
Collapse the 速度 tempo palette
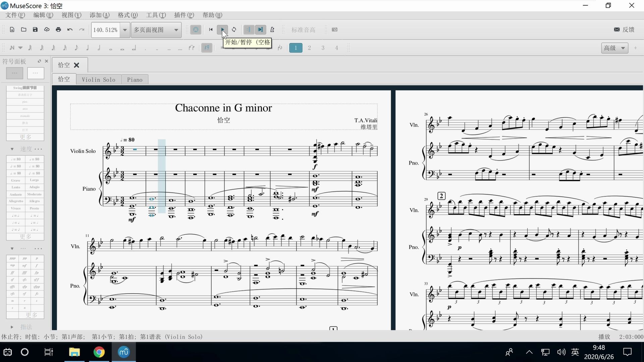(x=12, y=149)
